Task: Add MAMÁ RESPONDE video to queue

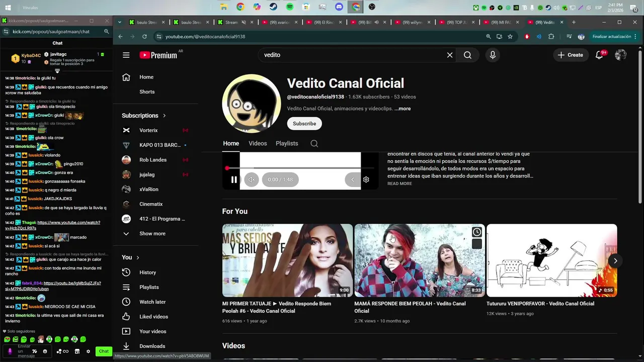Action: [477, 244]
